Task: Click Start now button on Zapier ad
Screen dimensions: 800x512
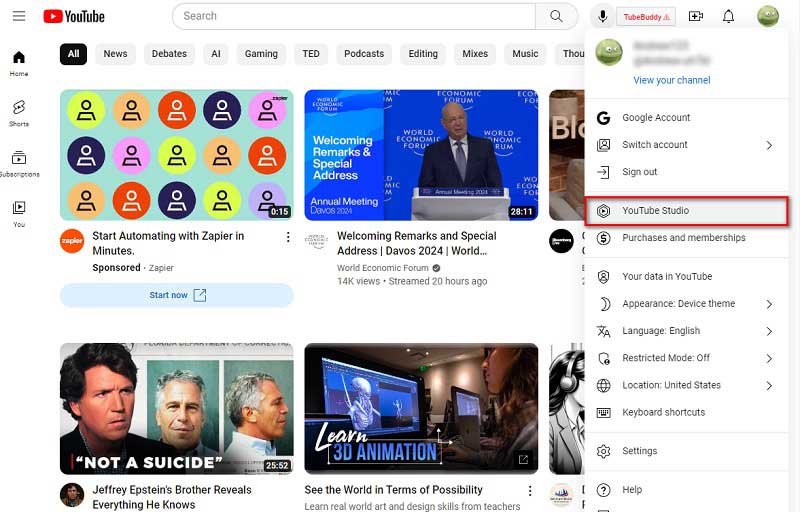Action: (177, 295)
